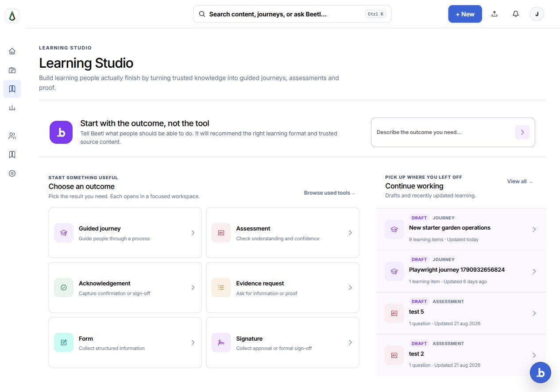Open the floating Beetl assistant button
This screenshot has width=560, height=392.
[541, 373]
